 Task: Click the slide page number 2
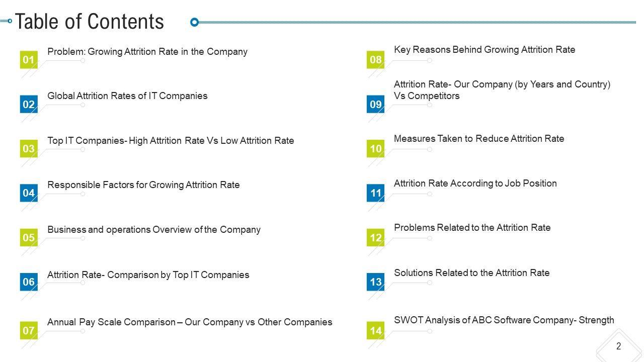pos(618,346)
